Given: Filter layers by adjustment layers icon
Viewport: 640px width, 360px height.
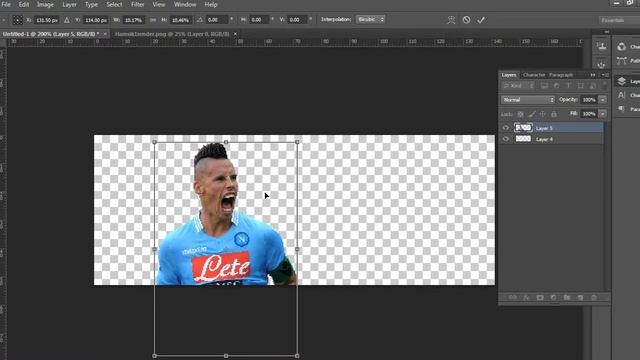Looking at the screenshot, I should click(x=556, y=86).
